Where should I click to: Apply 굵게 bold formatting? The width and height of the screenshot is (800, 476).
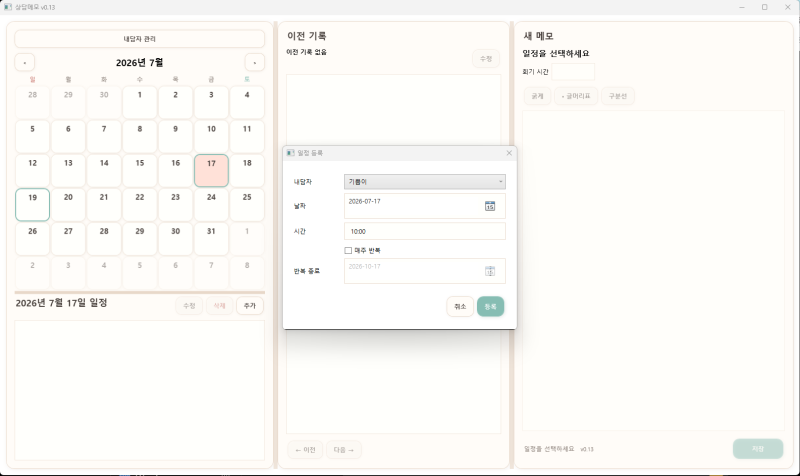(x=537, y=96)
